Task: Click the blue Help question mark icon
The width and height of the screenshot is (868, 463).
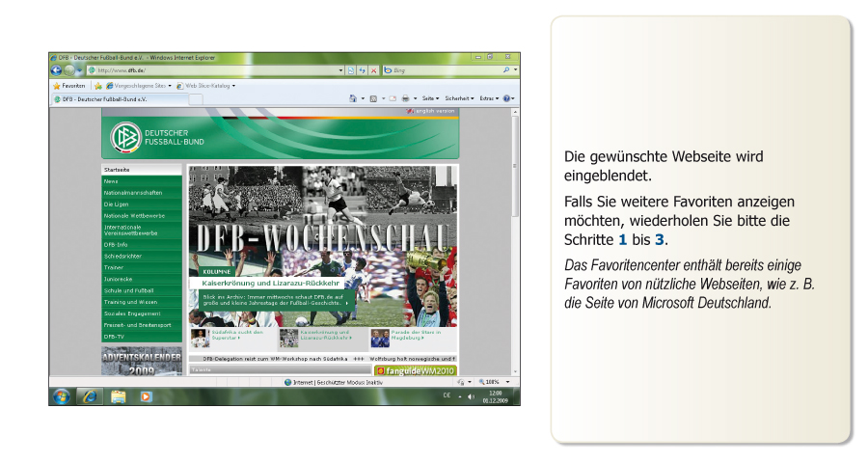Action: [506, 98]
